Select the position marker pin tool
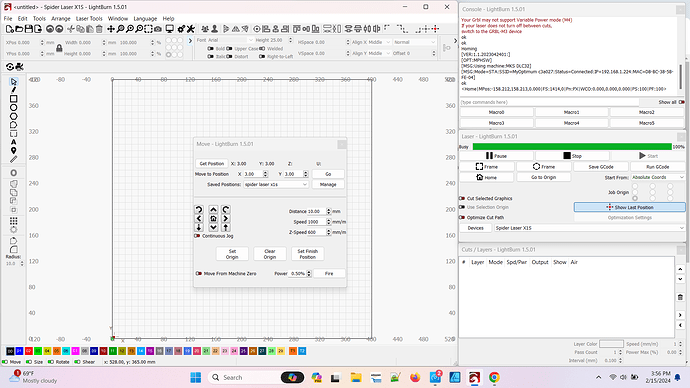 click(14, 151)
